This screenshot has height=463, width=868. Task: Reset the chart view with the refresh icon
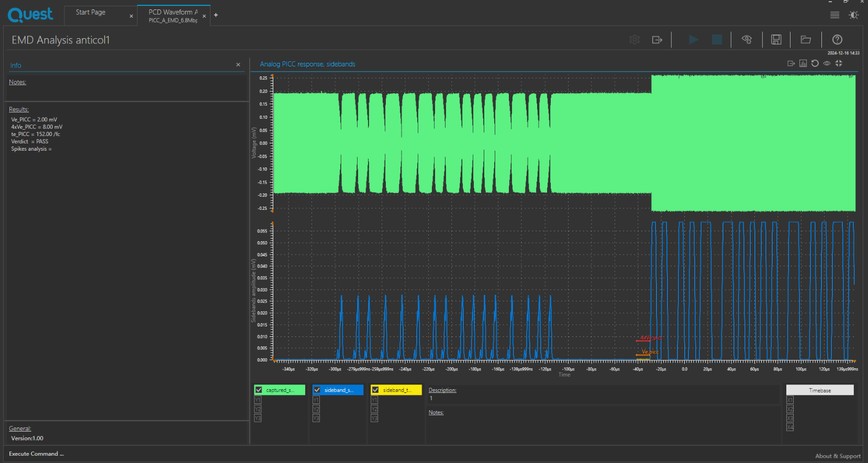tap(815, 63)
